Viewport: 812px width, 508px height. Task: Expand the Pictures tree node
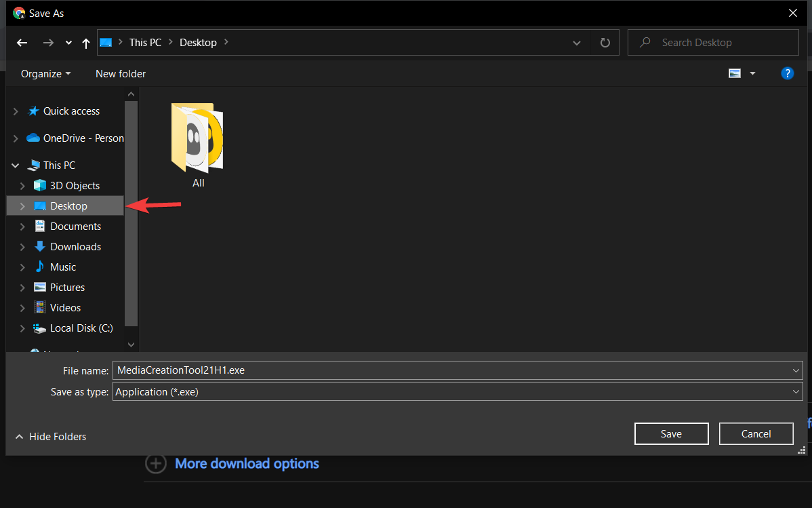22,287
